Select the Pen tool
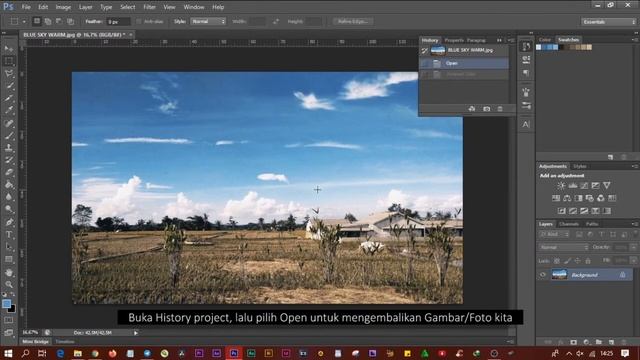 pos(9,222)
